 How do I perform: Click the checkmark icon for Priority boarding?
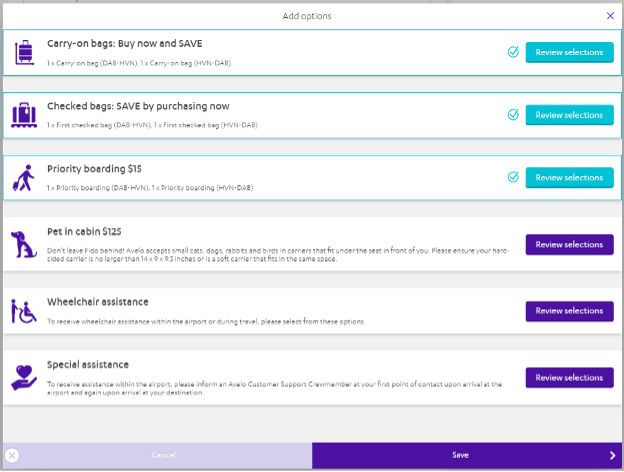(x=513, y=177)
